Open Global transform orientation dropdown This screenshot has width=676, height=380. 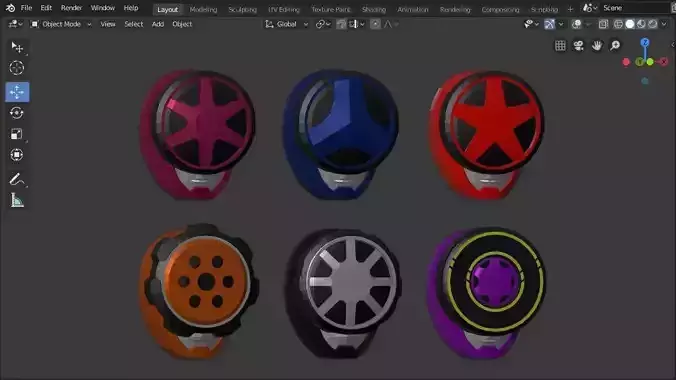(x=287, y=24)
